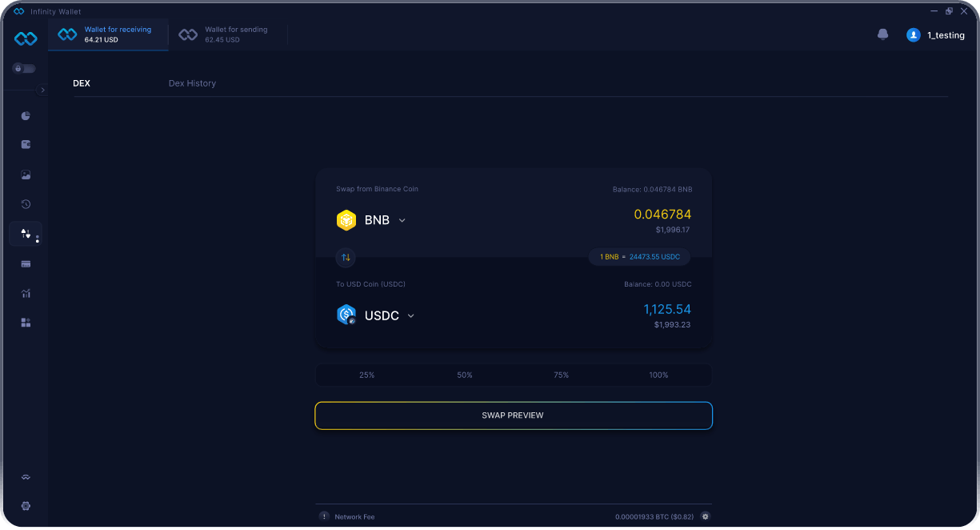Click the $1,996.17 value text
The image size is (980, 530).
pos(672,230)
